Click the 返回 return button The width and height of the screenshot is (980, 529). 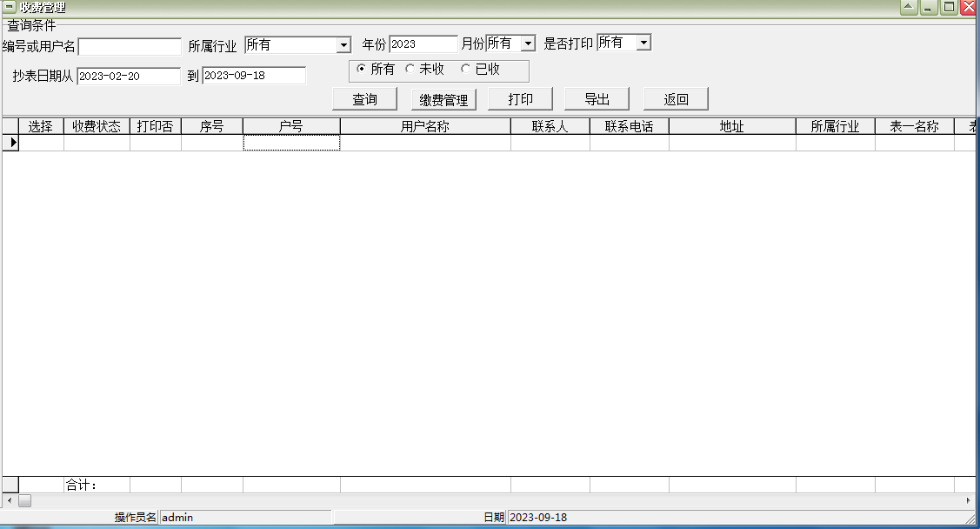(x=677, y=99)
